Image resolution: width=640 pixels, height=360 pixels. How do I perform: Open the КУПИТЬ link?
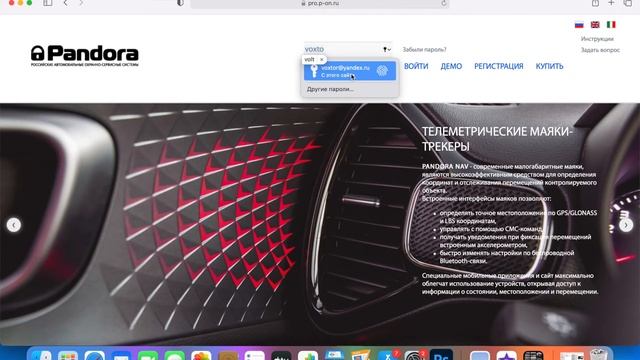pos(549,66)
